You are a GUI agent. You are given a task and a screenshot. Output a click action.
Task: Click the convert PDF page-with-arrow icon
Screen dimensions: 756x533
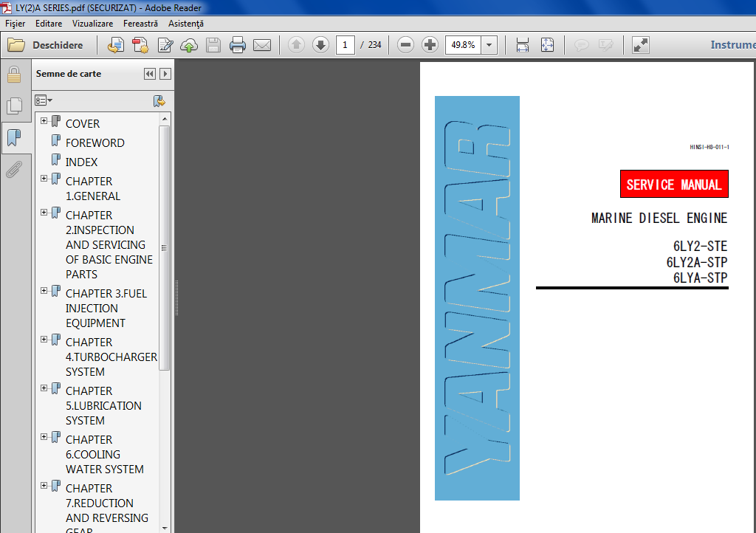(116, 45)
